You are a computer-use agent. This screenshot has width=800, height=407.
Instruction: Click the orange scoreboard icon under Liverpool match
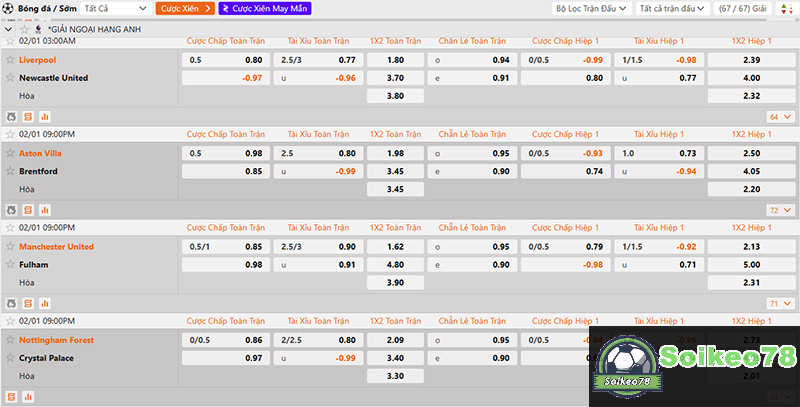(x=28, y=117)
